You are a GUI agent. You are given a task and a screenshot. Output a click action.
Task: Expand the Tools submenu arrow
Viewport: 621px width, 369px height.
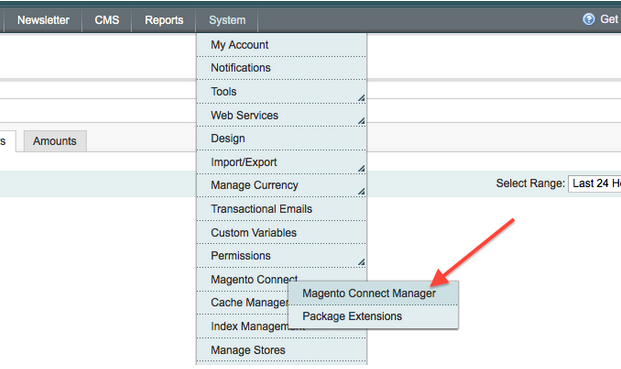(x=361, y=98)
